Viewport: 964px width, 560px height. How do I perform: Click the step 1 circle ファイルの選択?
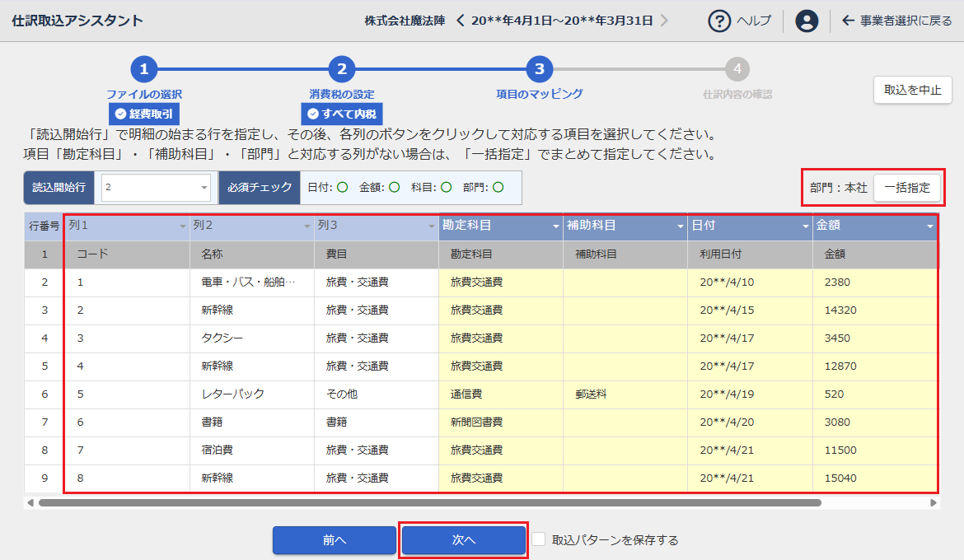coord(143,69)
